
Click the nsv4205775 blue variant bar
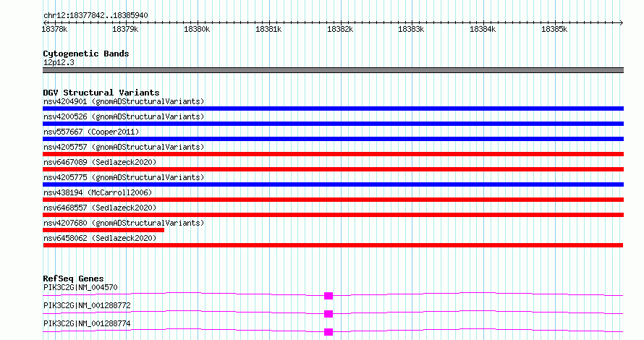tap(333, 184)
